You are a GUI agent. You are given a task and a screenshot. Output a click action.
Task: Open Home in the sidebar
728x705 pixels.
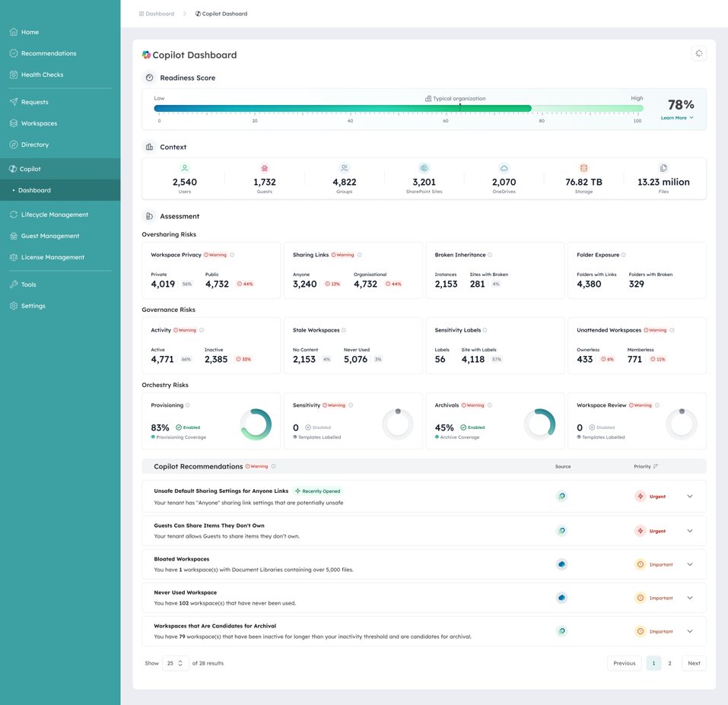tap(30, 32)
